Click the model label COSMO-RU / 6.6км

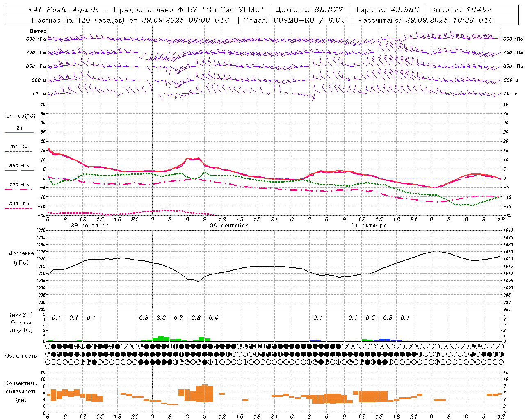coord(310,20)
